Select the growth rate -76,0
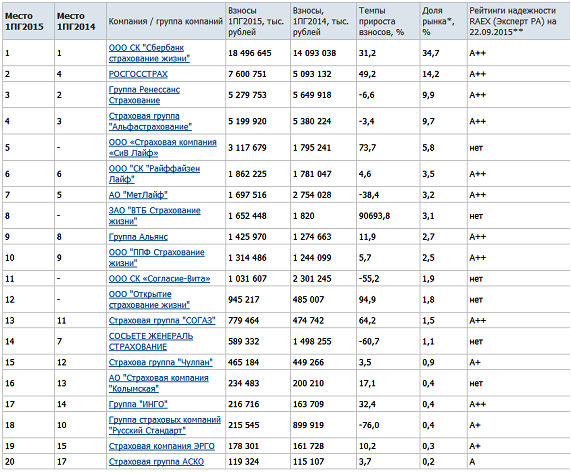571x473 pixels. point(369,425)
